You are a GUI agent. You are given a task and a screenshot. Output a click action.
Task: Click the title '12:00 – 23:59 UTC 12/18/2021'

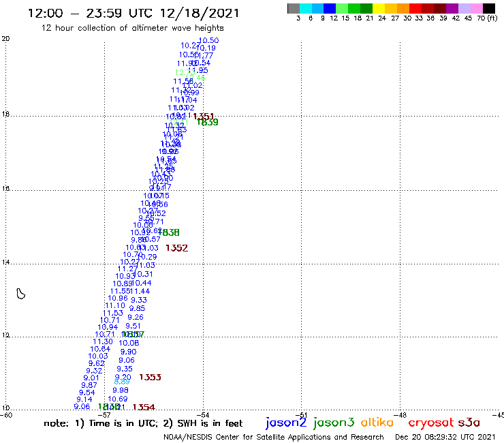[133, 13]
